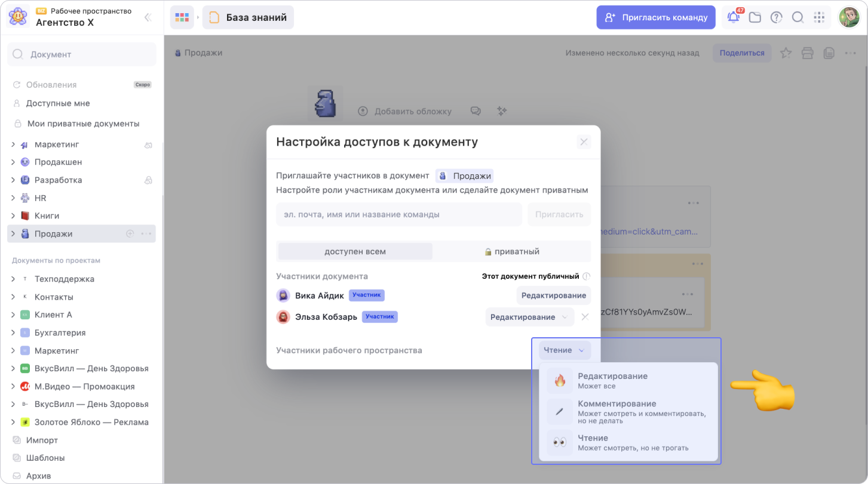
Task: Click Эльза Кобзарь avatar
Action: point(283,317)
